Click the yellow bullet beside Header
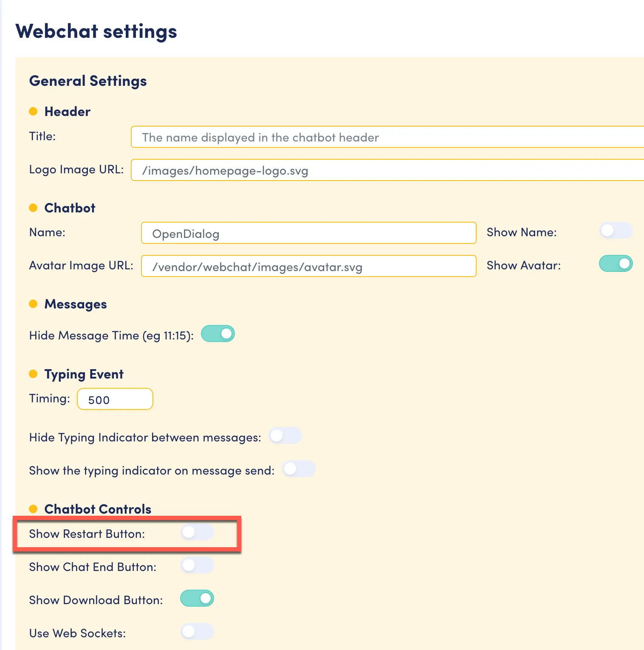Viewport: 644px width, 650px height. (x=33, y=111)
